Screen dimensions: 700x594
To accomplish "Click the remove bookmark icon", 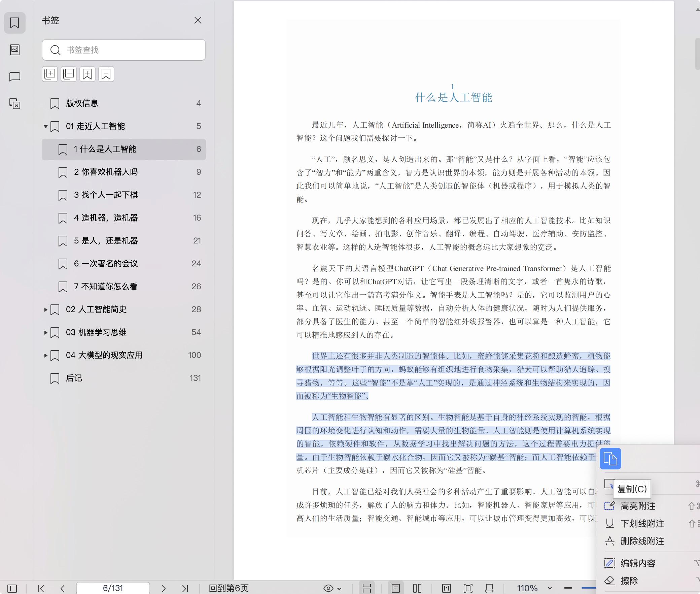I will (x=106, y=74).
